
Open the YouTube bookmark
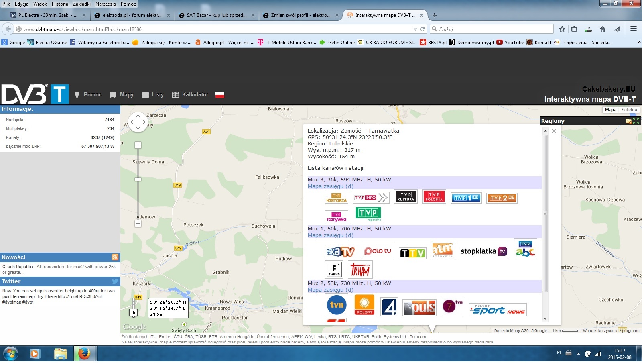pos(511,43)
